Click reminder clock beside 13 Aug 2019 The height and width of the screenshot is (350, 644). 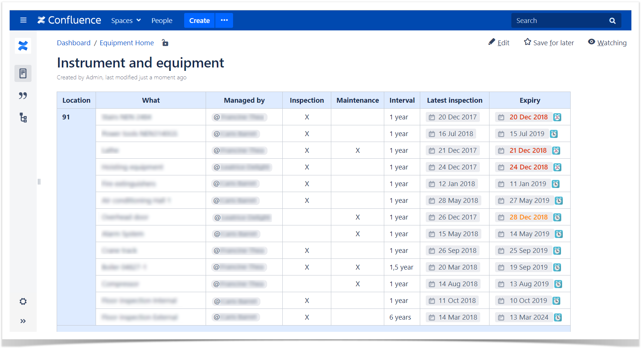tap(558, 284)
